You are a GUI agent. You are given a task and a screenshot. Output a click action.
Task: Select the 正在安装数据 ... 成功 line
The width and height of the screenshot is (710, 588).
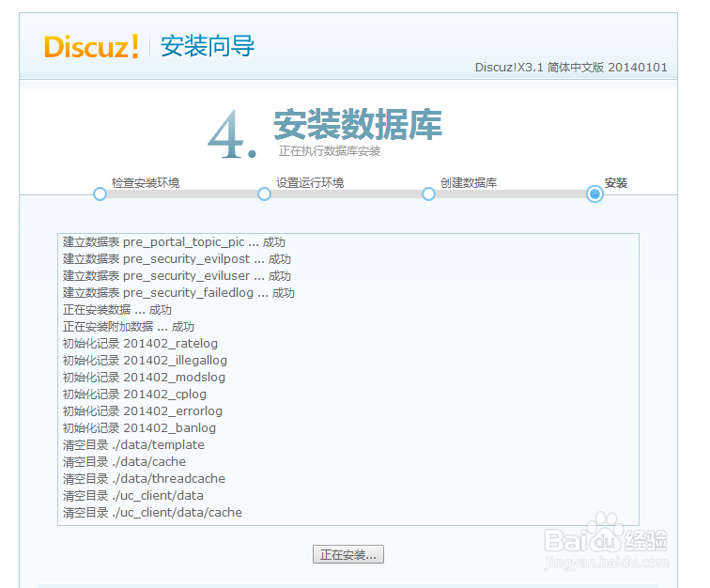[x=116, y=310]
